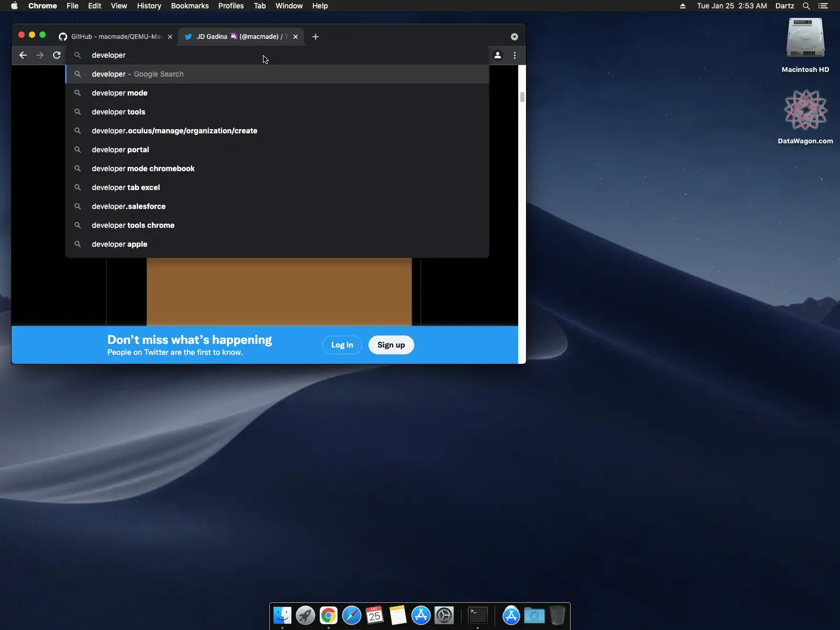Image resolution: width=840 pixels, height=630 pixels.
Task: Choose 'developer - Google Search' suggestion
Action: pyautogui.click(x=277, y=74)
